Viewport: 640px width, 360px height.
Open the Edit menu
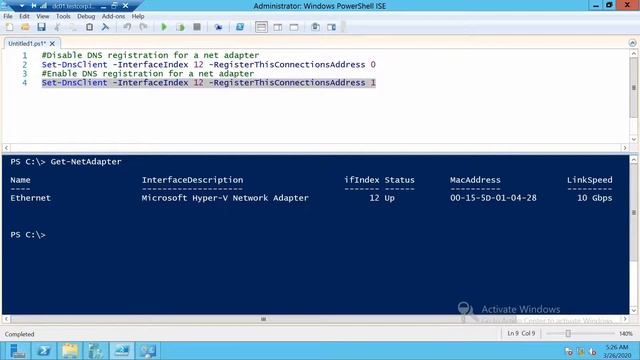click(x=24, y=16)
